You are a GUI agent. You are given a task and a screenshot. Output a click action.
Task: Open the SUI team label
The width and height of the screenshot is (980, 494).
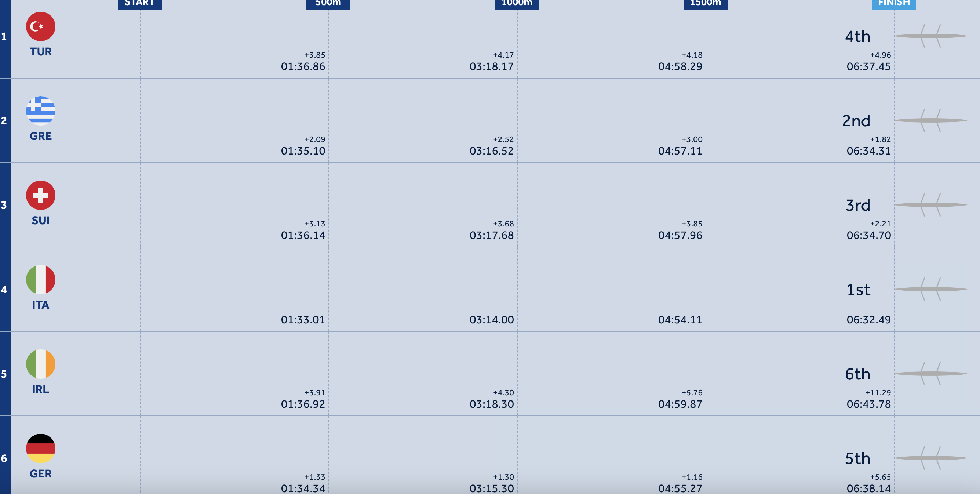pos(41,220)
